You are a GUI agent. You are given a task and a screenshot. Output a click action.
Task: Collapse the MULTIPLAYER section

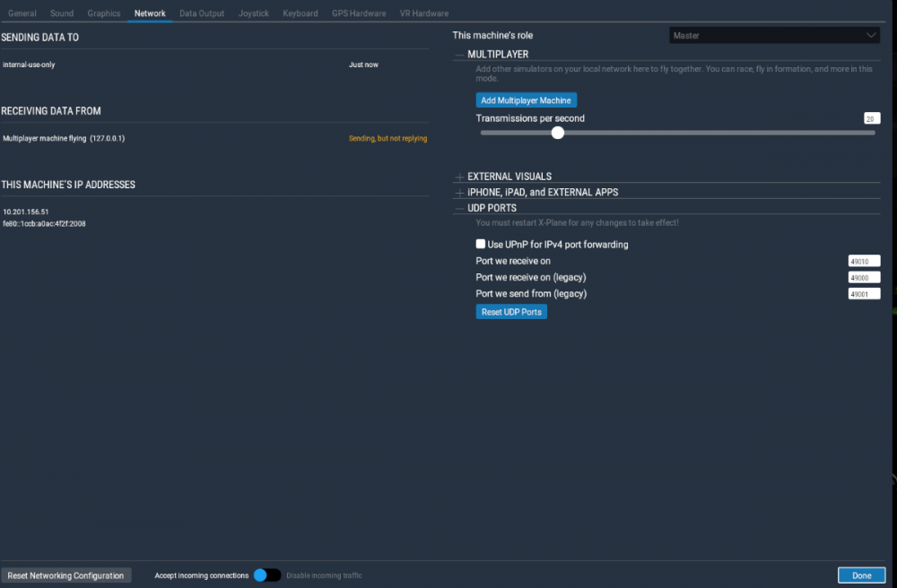[x=460, y=55]
